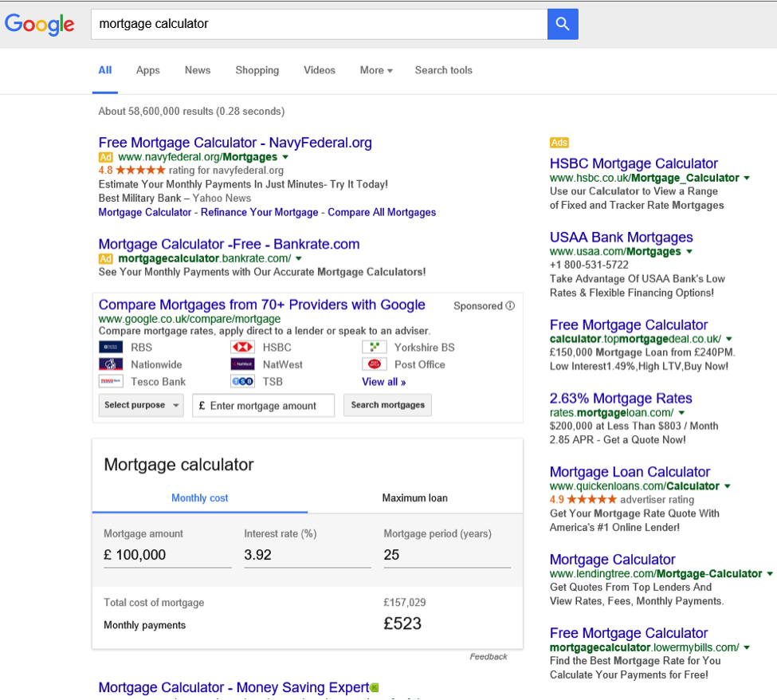Switch to the Videos tab

coord(320,70)
